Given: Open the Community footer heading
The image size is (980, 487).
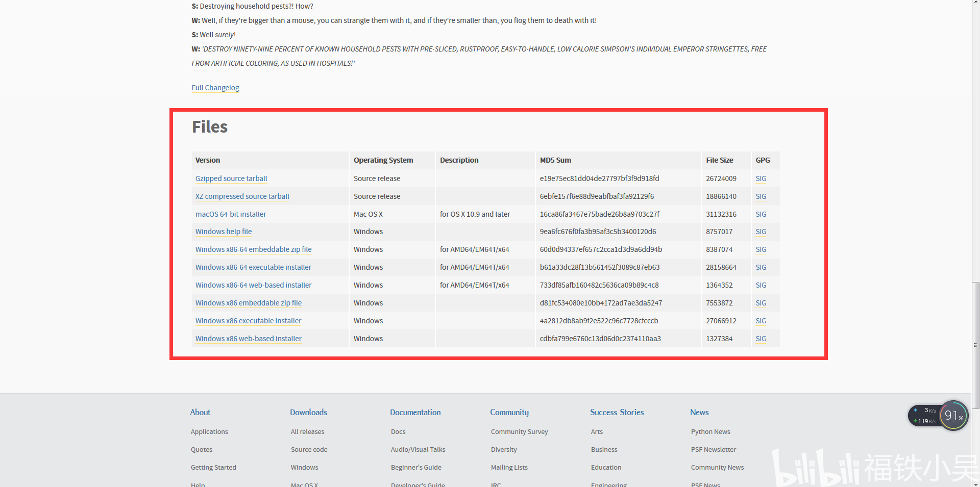Looking at the screenshot, I should (509, 412).
